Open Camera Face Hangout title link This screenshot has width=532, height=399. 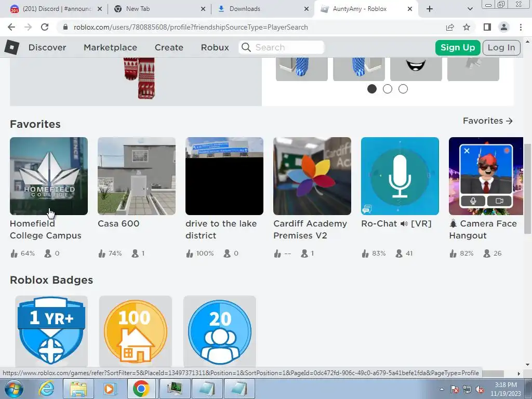(x=483, y=229)
